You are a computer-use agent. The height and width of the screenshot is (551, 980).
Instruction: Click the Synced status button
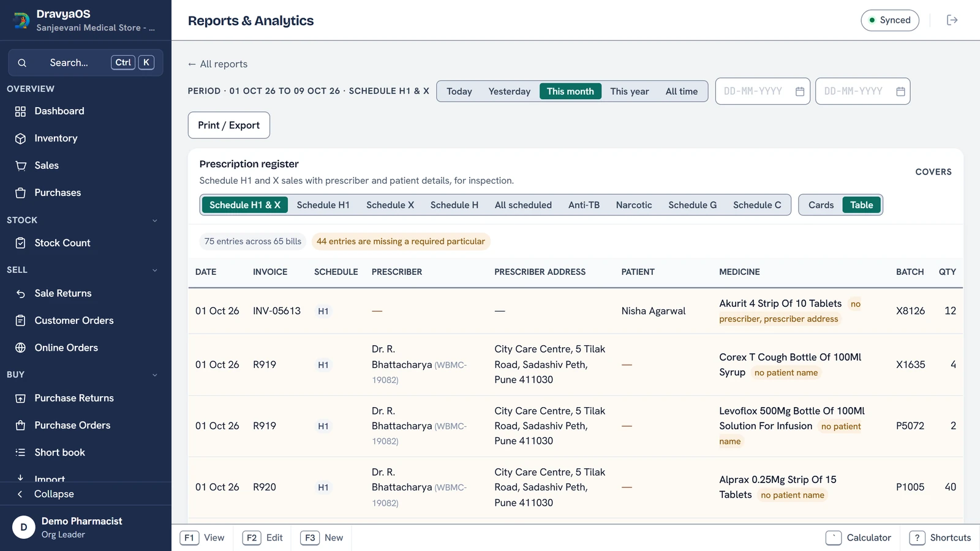890,20
